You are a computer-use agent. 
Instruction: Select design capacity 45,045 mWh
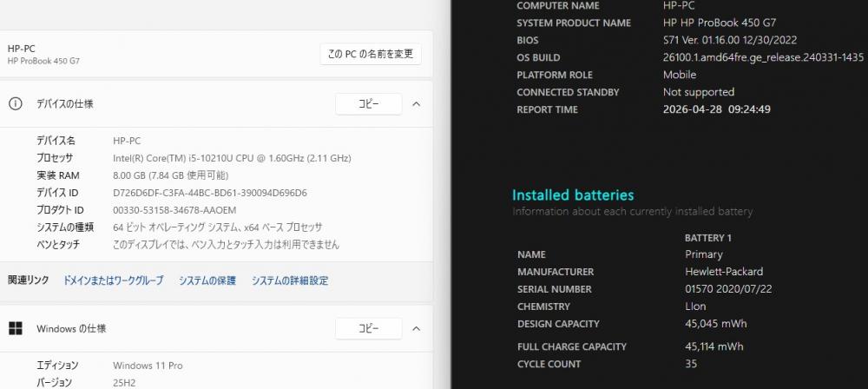point(716,324)
